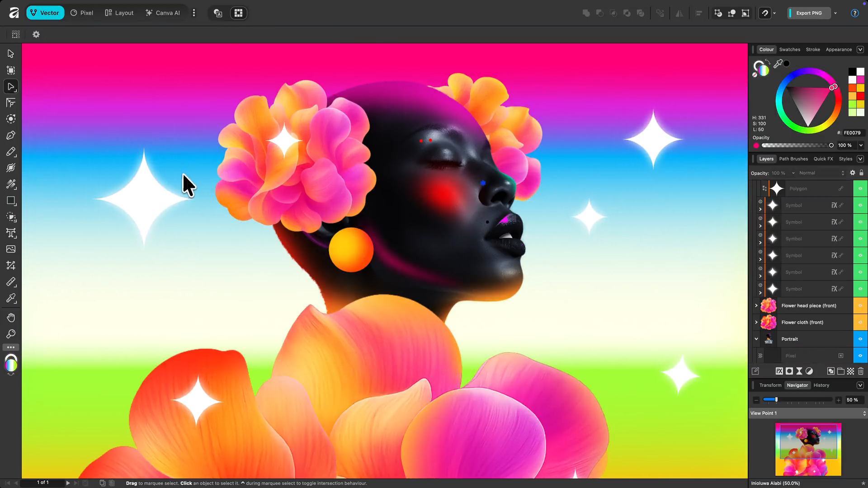Image resolution: width=868 pixels, height=488 pixels.
Task: Hide the Portrait layer
Action: point(860,339)
